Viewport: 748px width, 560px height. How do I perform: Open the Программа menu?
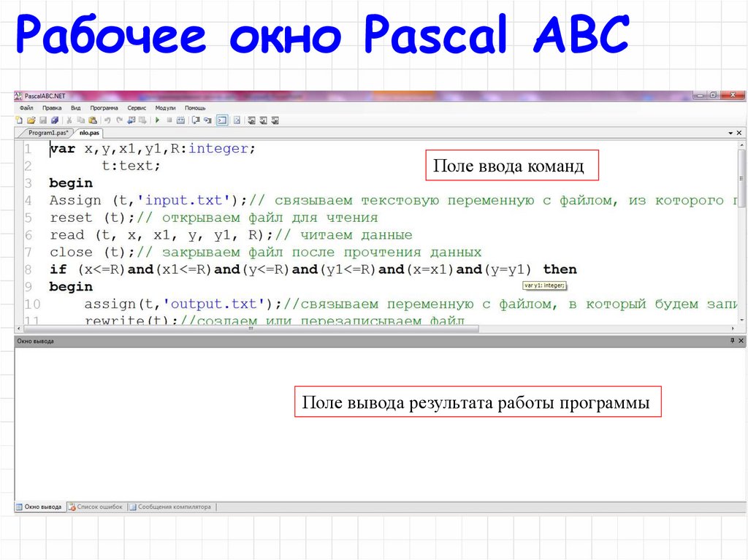coord(104,108)
